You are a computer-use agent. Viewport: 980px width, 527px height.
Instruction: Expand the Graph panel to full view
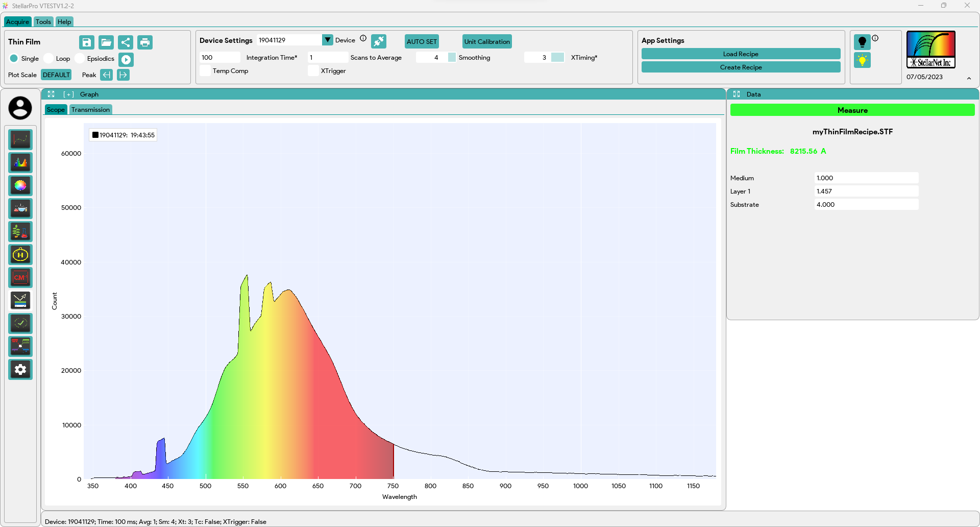51,94
